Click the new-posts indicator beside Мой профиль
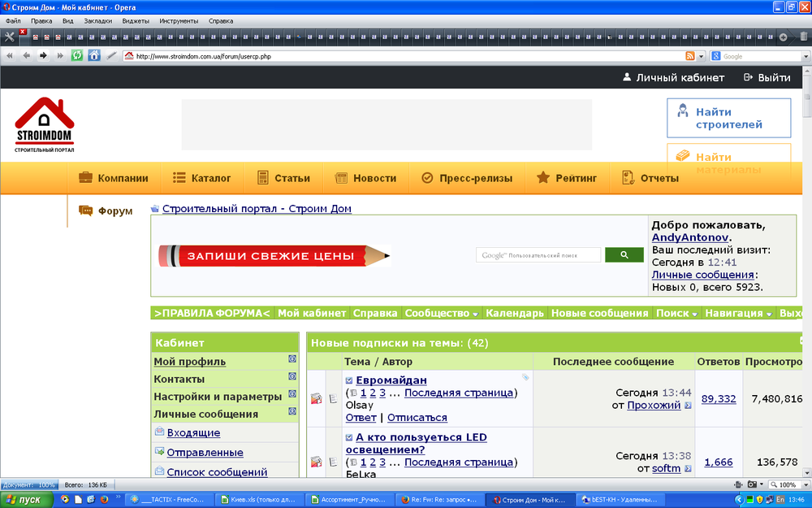Image resolution: width=812 pixels, height=508 pixels. pyautogui.click(x=292, y=358)
